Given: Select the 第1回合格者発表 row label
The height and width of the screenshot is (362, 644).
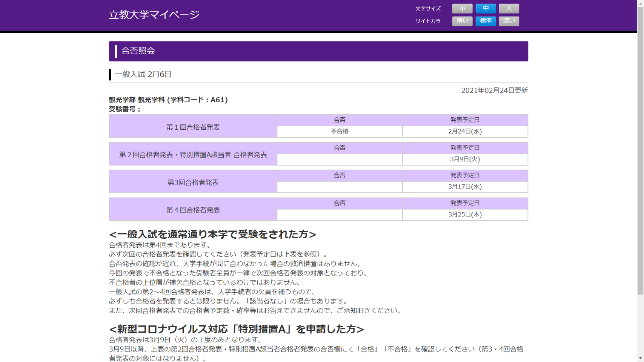Looking at the screenshot, I should point(193,127).
